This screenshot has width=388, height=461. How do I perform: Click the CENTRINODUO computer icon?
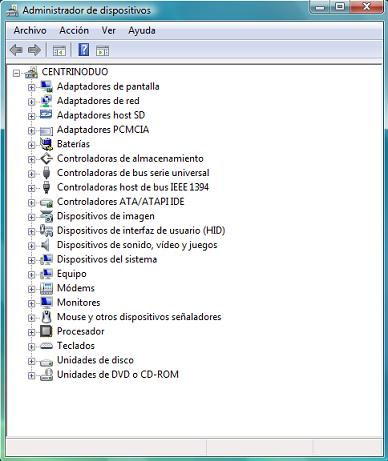(31, 72)
